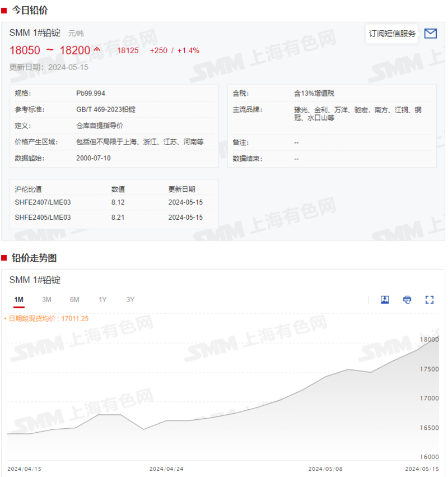Select the specification value Pb99.994

pos(91,94)
